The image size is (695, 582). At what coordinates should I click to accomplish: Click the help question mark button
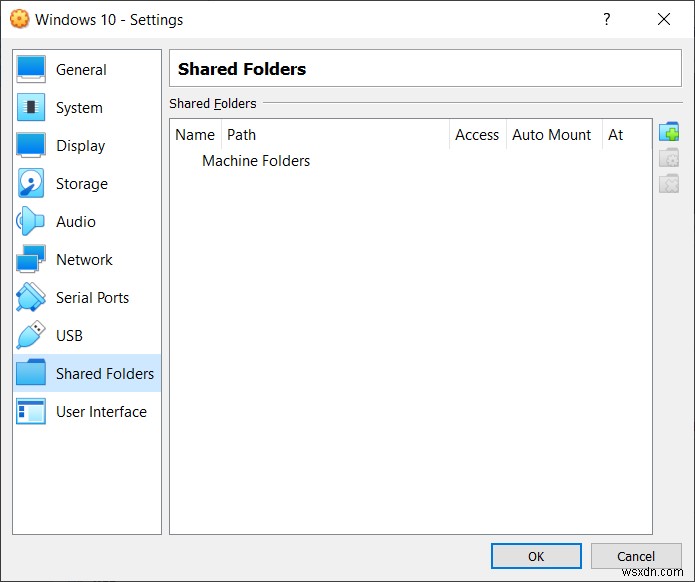607,19
